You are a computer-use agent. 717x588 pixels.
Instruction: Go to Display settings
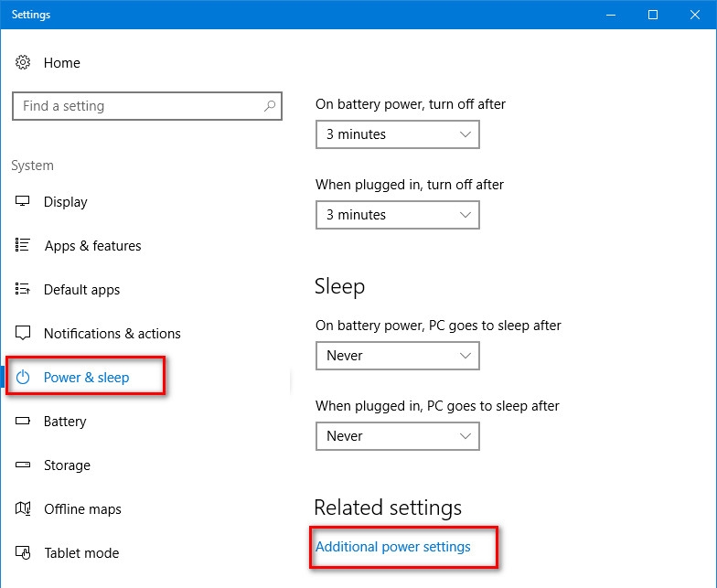pyautogui.click(x=66, y=201)
